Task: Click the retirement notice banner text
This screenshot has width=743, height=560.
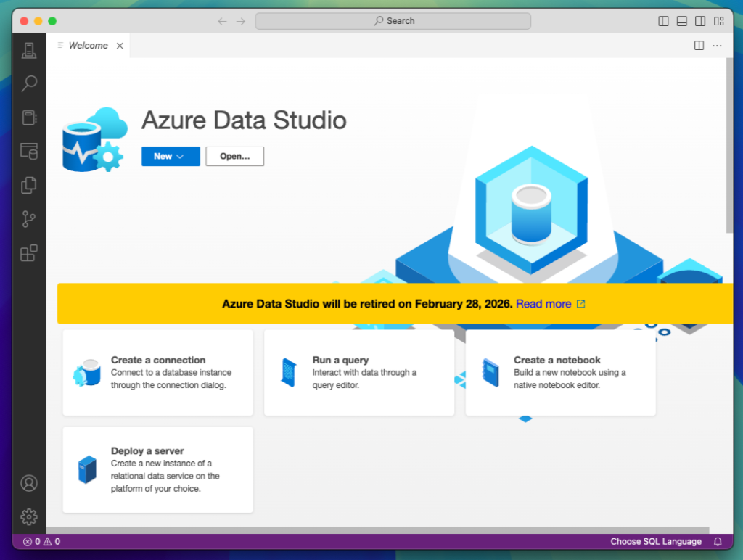Action: pyautogui.click(x=367, y=304)
